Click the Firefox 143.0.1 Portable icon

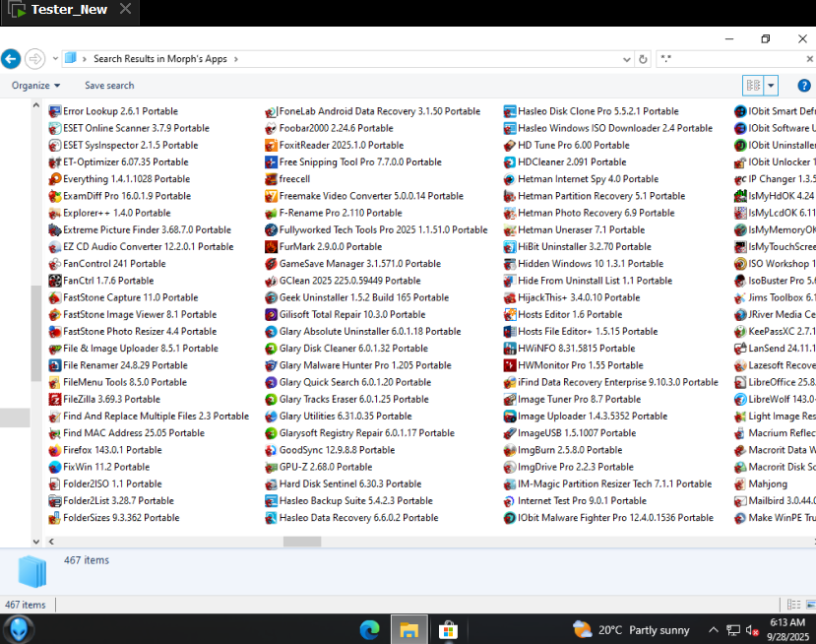pos(55,450)
